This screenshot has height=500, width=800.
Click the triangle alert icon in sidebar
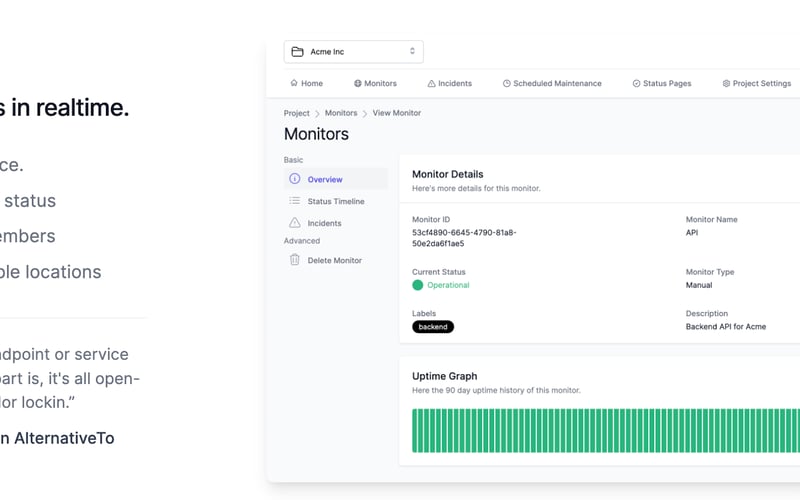[294, 222]
